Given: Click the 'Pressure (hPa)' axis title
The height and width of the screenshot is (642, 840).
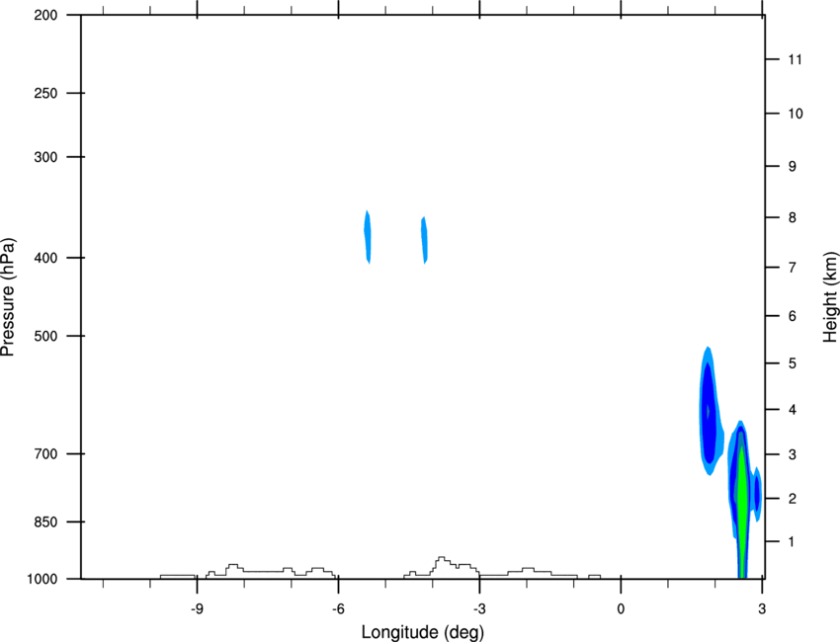Looking at the screenshot, I should [x=8, y=296].
